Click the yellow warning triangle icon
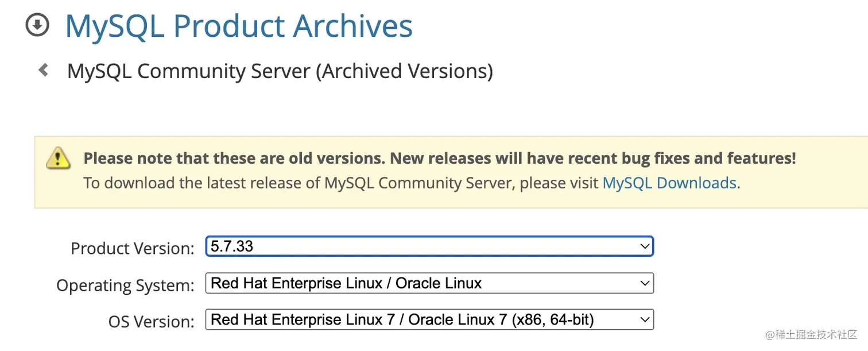This screenshot has width=868, height=351. 58,157
